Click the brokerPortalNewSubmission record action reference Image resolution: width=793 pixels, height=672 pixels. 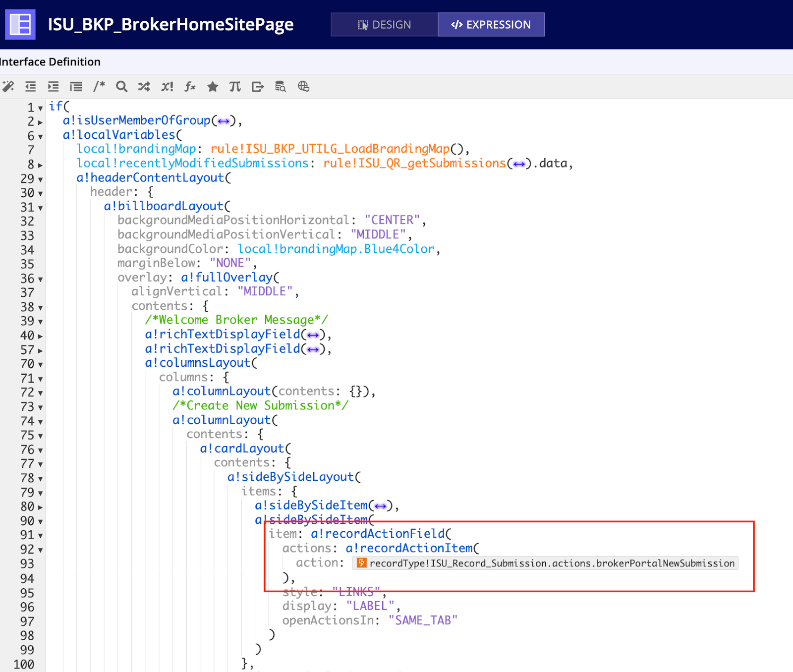click(545, 563)
